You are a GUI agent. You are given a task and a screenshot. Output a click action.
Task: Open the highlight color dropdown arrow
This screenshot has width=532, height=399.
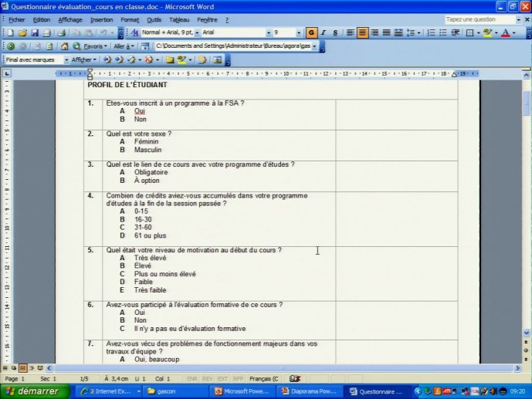point(496,33)
